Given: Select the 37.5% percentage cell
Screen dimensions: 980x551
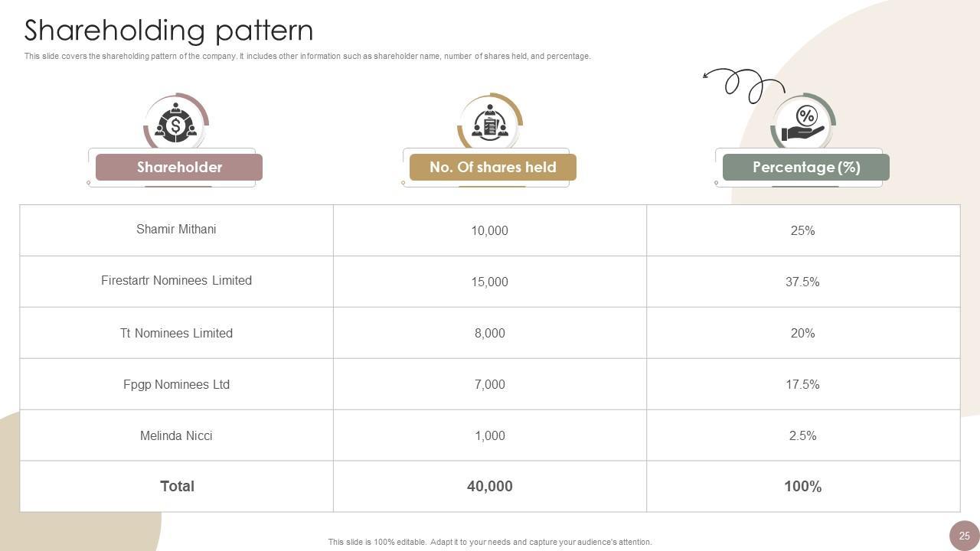Looking at the screenshot, I should [x=802, y=282].
